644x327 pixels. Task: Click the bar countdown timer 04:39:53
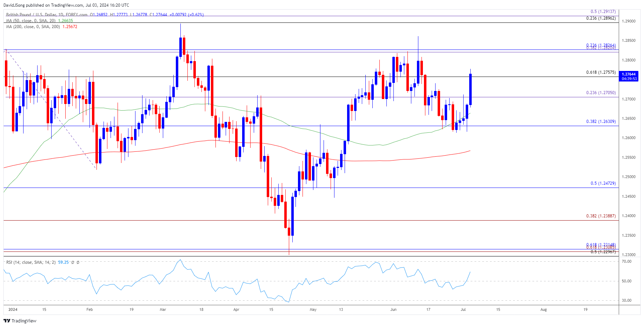click(x=629, y=79)
